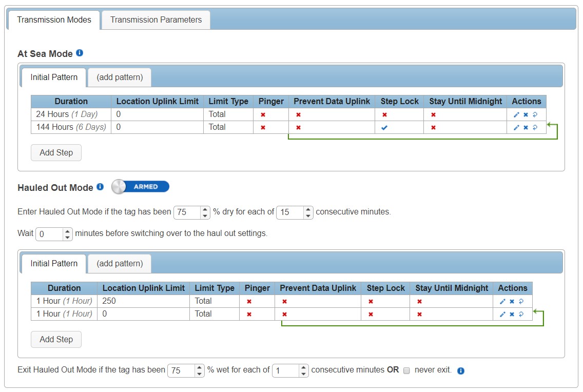This screenshot has height=392, width=583.
Task: Click Add Step under Hauled Out table
Action: 56,339
